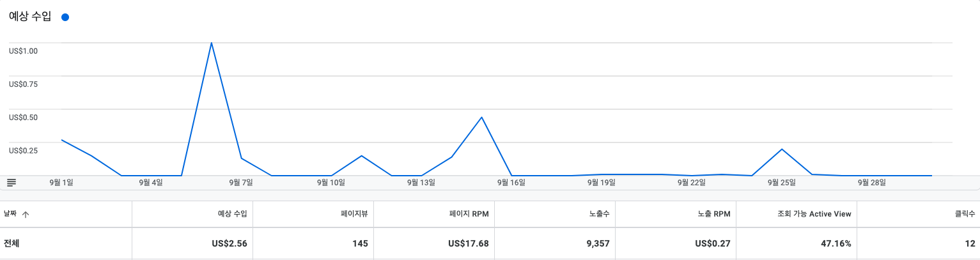
Task: Sort table by 예상 수입 column header
Action: (232, 214)
